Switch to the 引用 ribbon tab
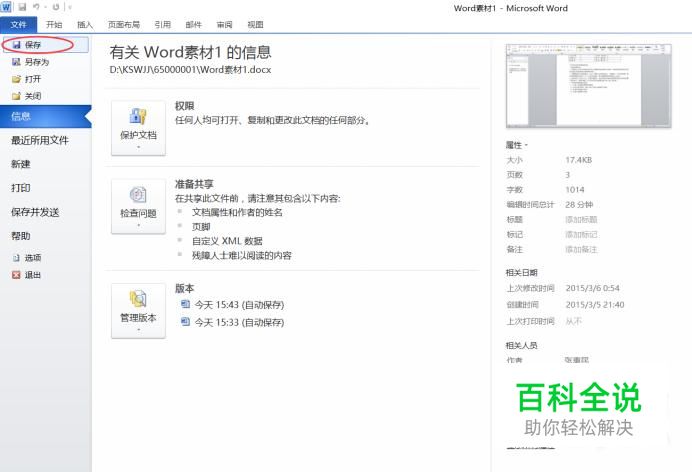The image size is (692, 472). (162, 25)
